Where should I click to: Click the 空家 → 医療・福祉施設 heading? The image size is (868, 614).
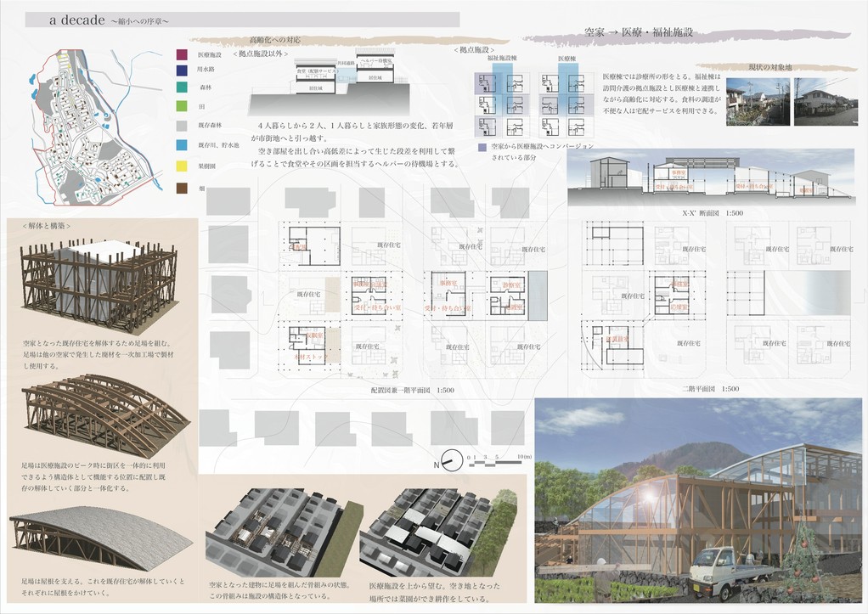[x=639, y=32]
